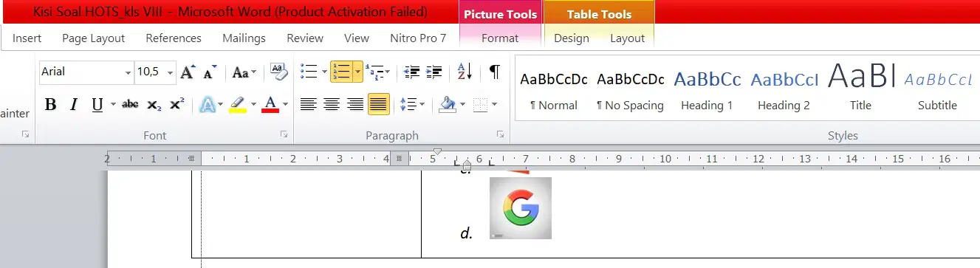Open the Paragraph dialog launcher

(500, 134)
